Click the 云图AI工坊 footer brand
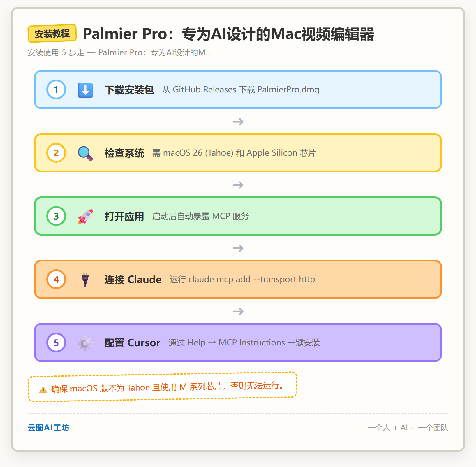Viewport: 476px width, 467px height. coord(48,428)
